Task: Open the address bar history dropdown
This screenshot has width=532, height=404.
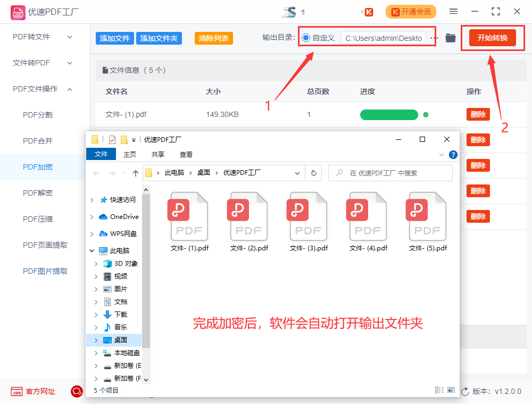Action: (297, 173)
